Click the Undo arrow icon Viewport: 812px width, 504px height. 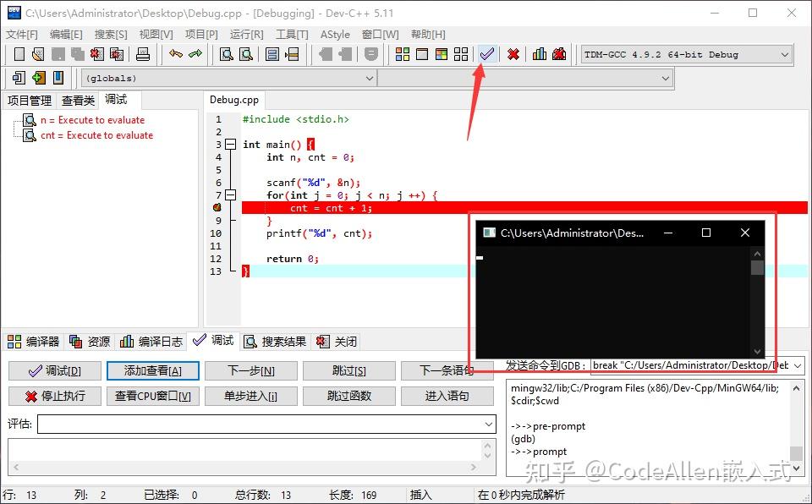click(x=176, y=54)
